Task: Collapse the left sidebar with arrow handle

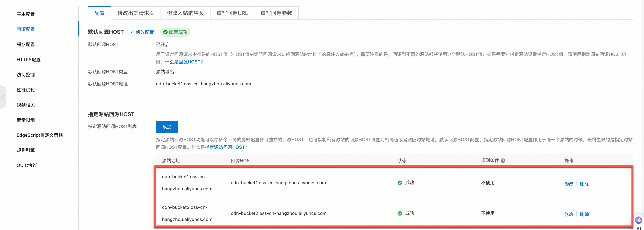Action: coord(3,97)
